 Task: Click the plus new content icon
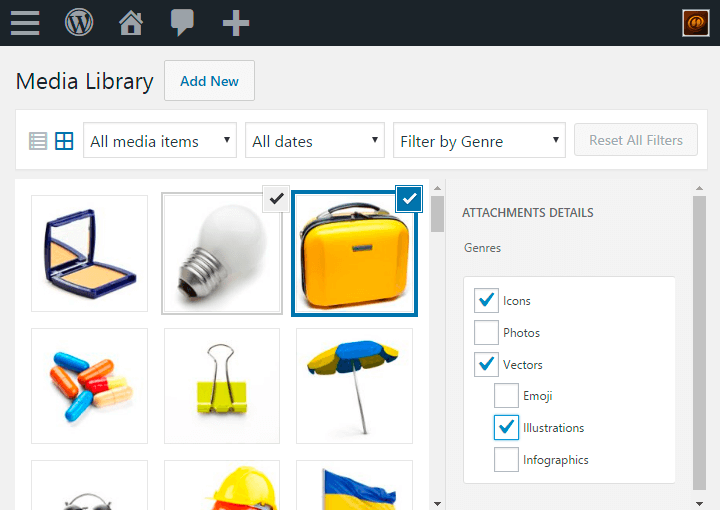click(x=236, y=23)
